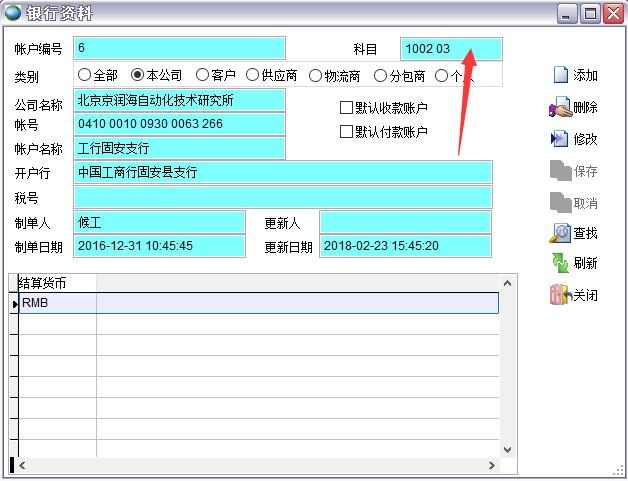The width and height of the screenshot is (628, 481).
Task: Enable the 默认收款账户 checkbox
Action: tap(347, 108)
